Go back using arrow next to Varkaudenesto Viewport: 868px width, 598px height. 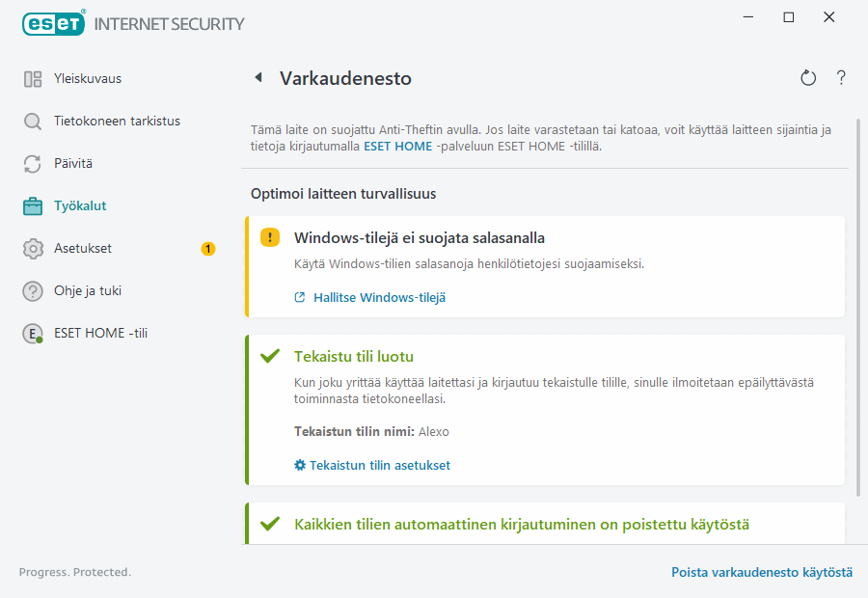pyautogui.click(x=258, y=78)
